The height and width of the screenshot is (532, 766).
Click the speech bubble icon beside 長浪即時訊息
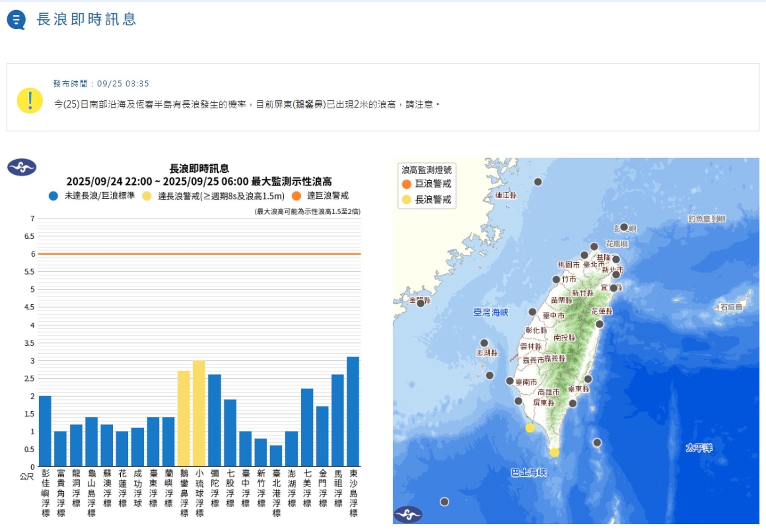click(x=16, y=20)
